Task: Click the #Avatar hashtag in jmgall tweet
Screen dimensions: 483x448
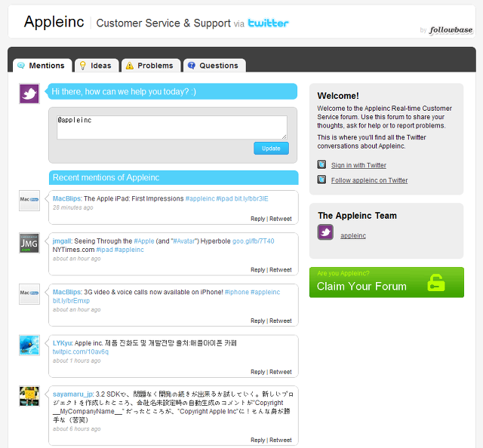Action: coord(184,241)
